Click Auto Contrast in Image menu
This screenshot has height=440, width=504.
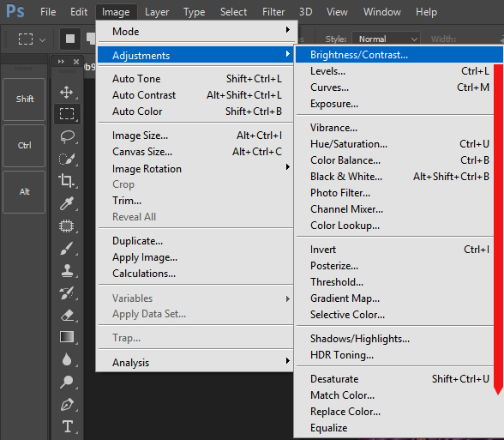[x=196, y=95]
